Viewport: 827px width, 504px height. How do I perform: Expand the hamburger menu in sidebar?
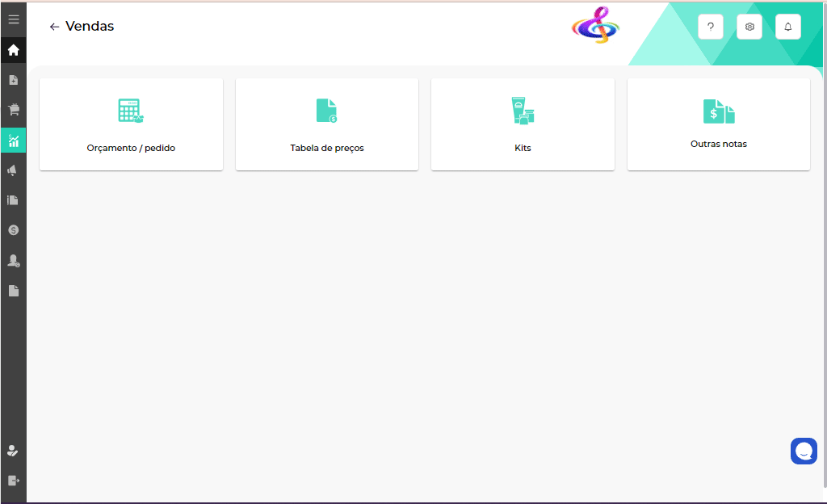coord(13,19)
